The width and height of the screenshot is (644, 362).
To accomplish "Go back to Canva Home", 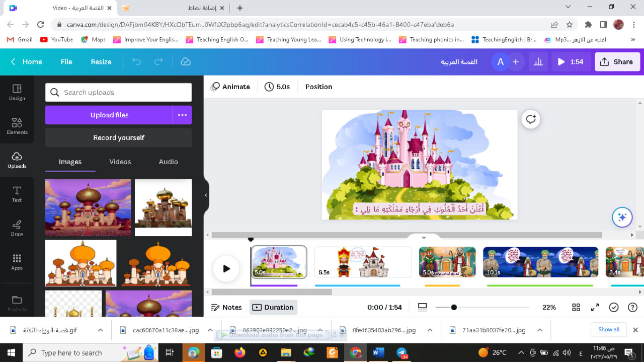I will pos(27,61).
